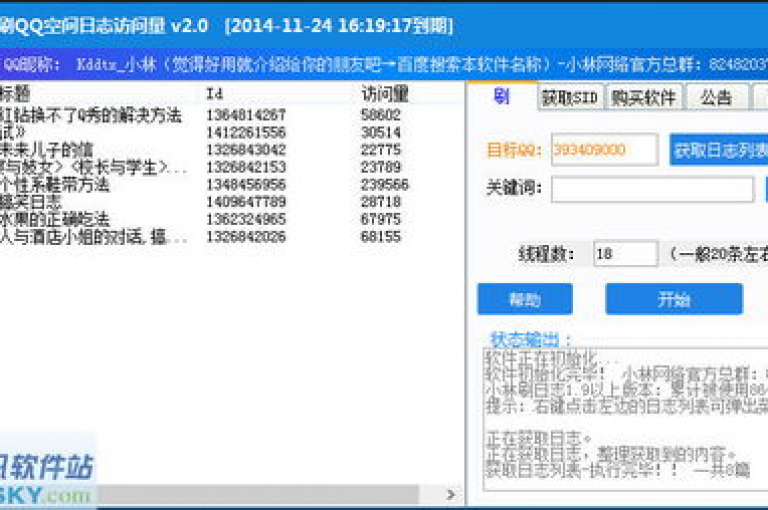This screenshot has height=510, width=768.
Task: Click visit count 58602
Action: [x=381, y=115]
